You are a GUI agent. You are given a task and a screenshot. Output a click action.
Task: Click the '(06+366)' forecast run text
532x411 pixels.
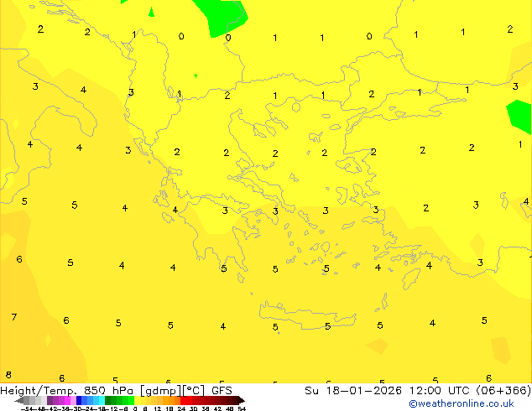pos(503,391)
